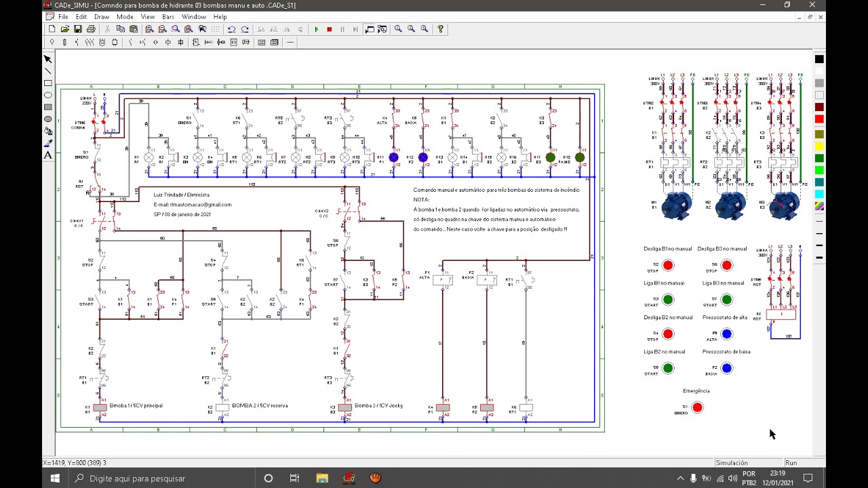The image size is (868, 488).
Task: Select the empty rectangle tool
Action: (x=47, y=83)
